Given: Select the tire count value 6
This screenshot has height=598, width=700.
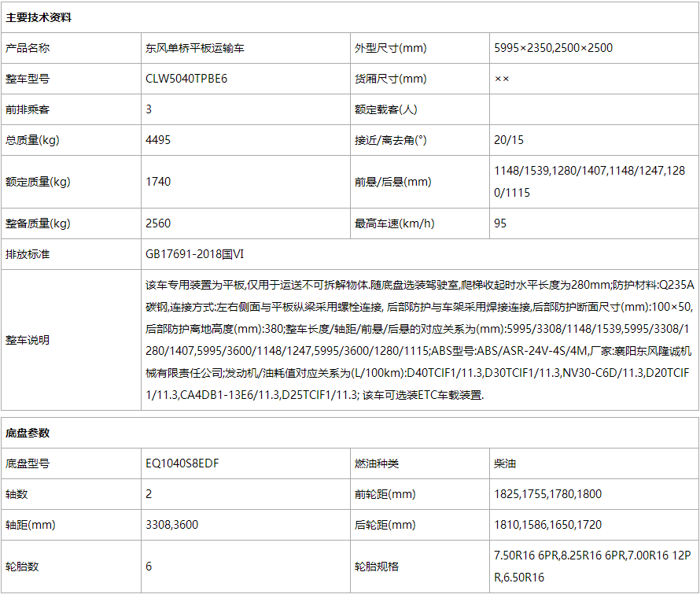Looking at the screenshot, I should click(149, 567).
